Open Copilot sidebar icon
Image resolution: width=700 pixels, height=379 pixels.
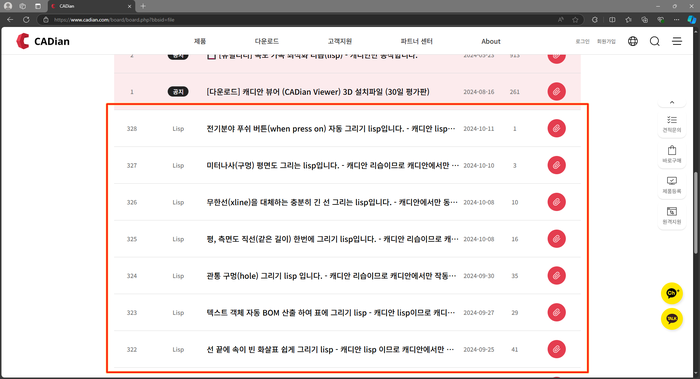(692, 20)
